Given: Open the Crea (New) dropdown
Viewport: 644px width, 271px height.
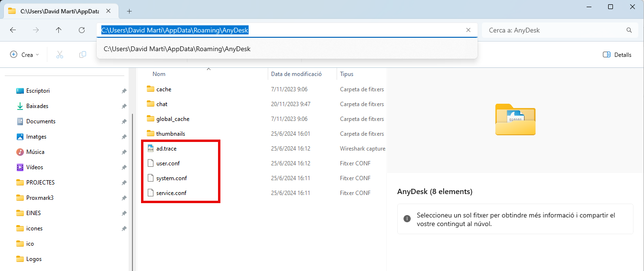Looking at the screenshot, I should pyautogui.click(x=25, y=54).
